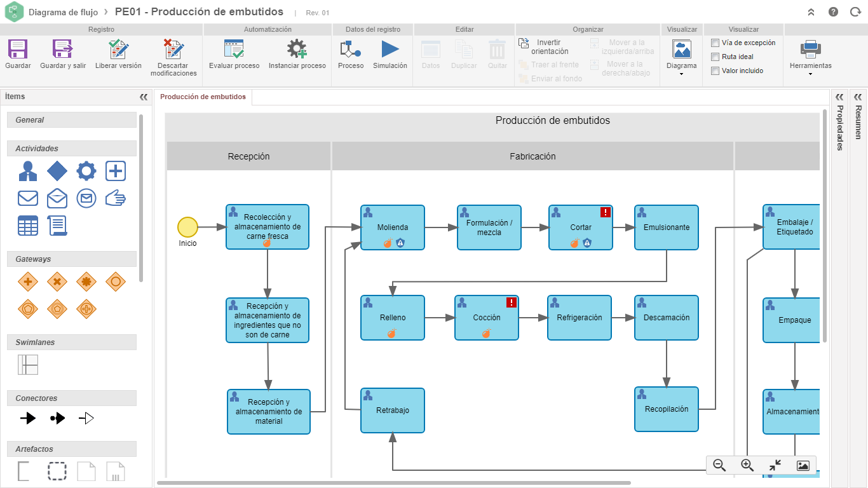Open help question mark icon
The image size is (868, 488).
pyautogui.click(x=833, y=12)
